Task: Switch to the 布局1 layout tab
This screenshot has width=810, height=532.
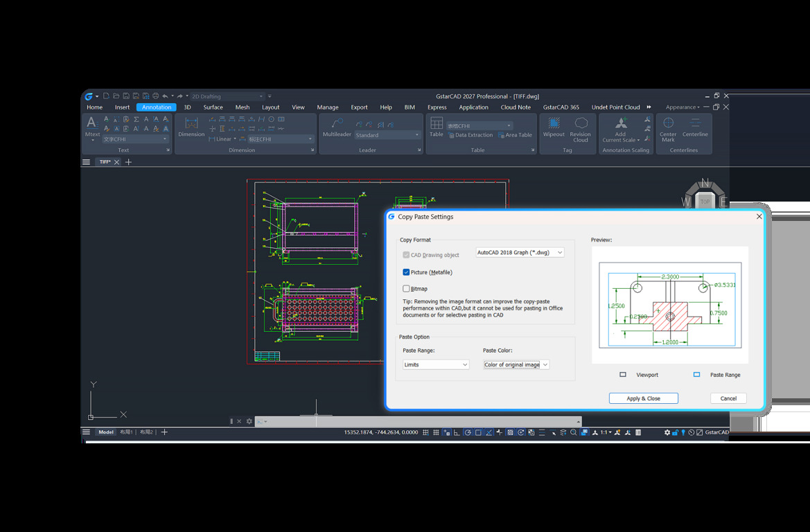Action: (127, 432)
